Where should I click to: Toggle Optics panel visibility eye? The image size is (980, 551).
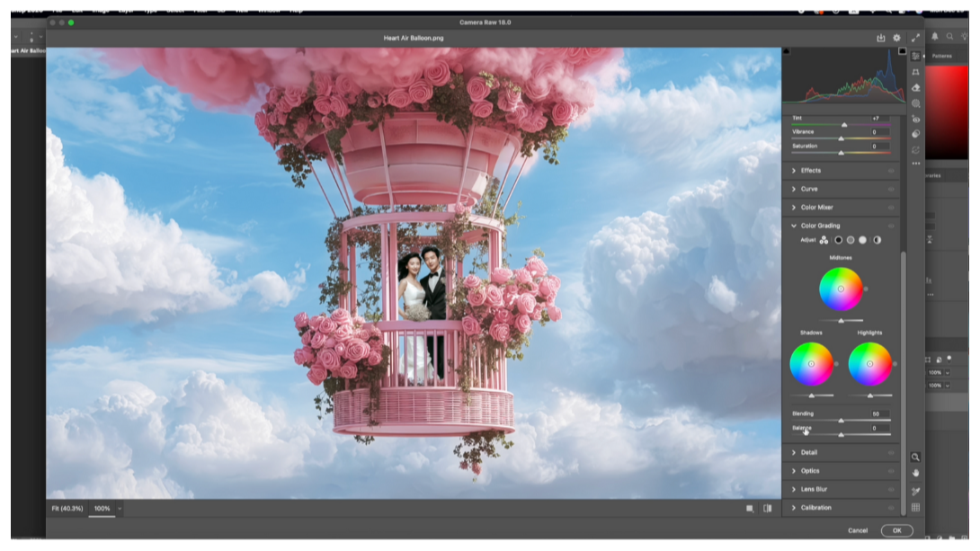pyautogui.click(x=891, y=471)
